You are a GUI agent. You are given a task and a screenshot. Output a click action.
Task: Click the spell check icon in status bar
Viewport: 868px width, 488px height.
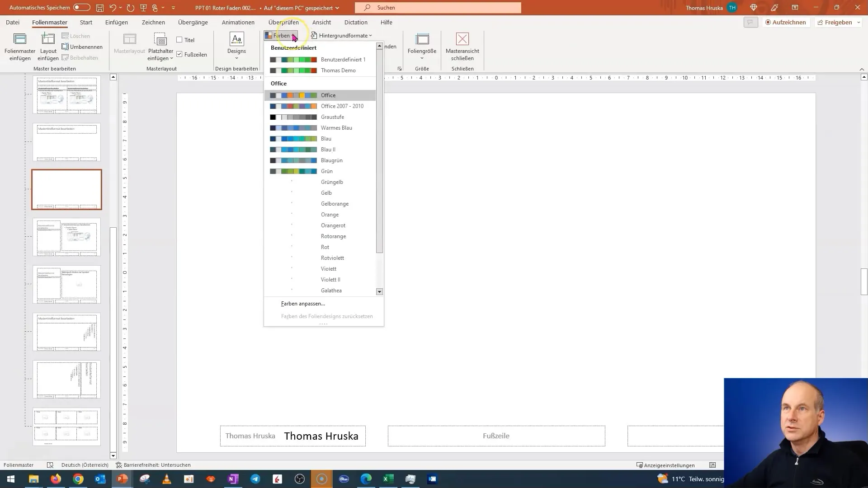pos(50,465)
